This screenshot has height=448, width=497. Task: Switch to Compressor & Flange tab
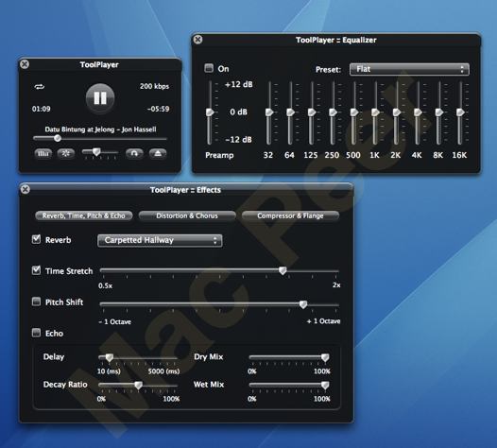290,215
